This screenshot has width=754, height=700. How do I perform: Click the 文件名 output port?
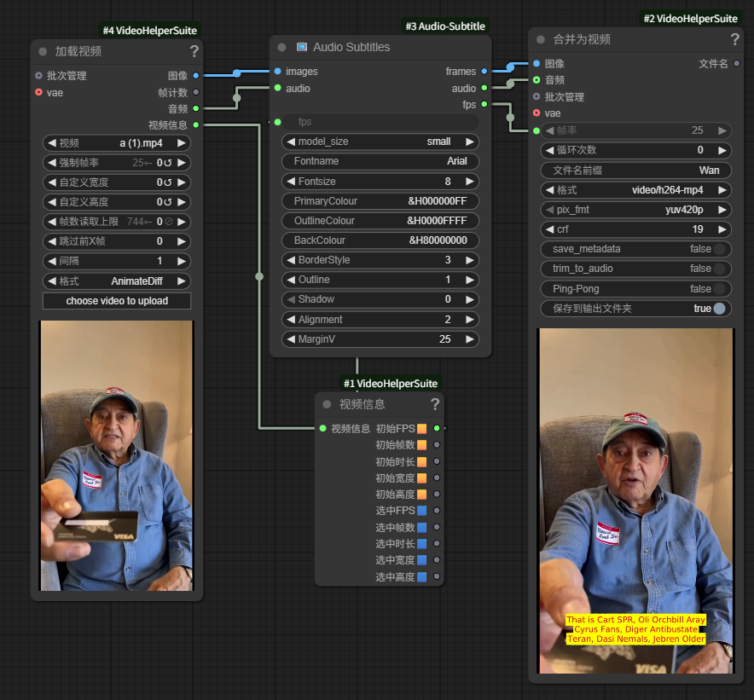point(737,64)
